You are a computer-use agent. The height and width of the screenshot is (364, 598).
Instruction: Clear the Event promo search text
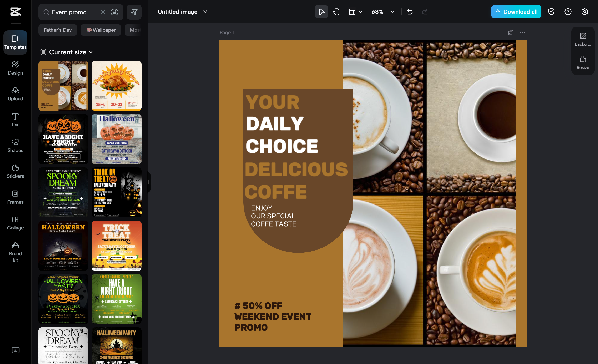pyautogui.click(x=103, y=12)
